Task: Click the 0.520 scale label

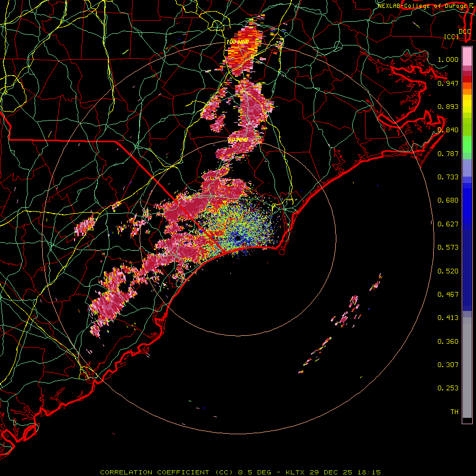Action: pyautogui.click(x=448, y=271)
